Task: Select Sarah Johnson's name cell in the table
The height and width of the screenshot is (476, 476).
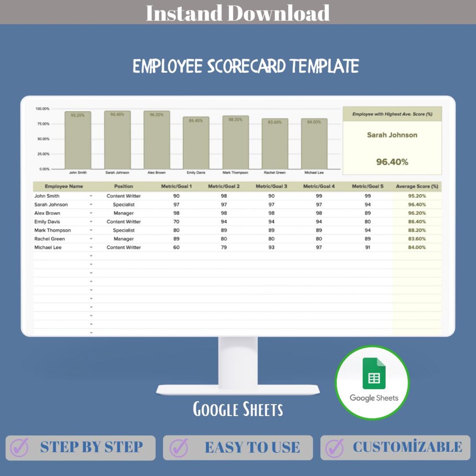Action: pos(51,204)
